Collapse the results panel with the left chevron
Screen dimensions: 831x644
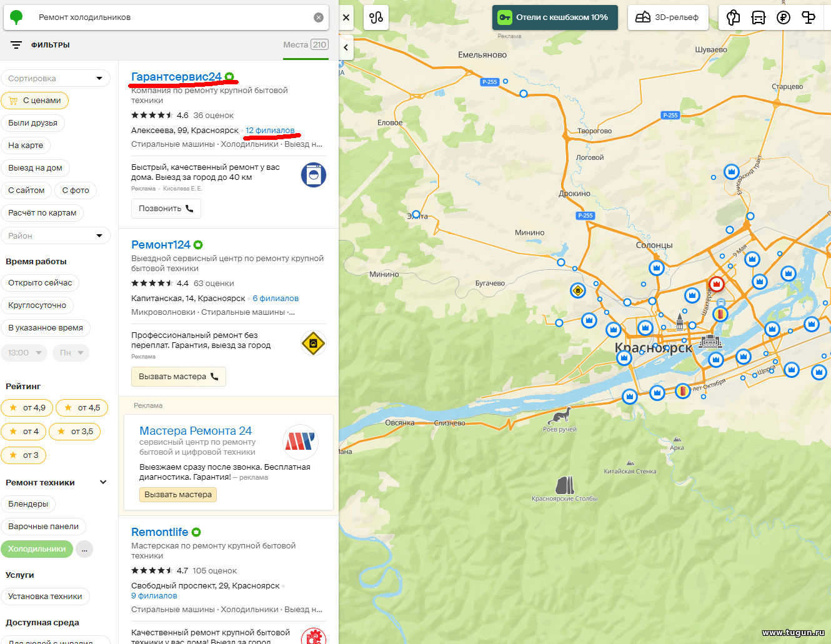tap(346, 47)
